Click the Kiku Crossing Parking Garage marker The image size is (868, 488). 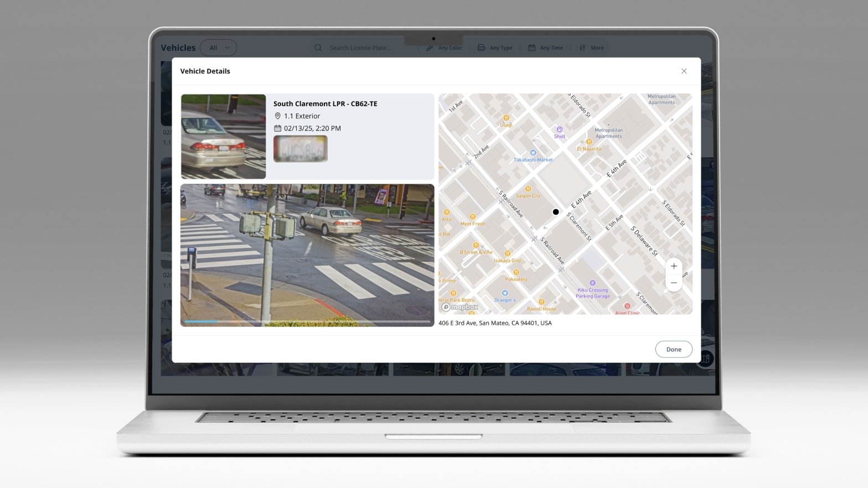(592, 283)
